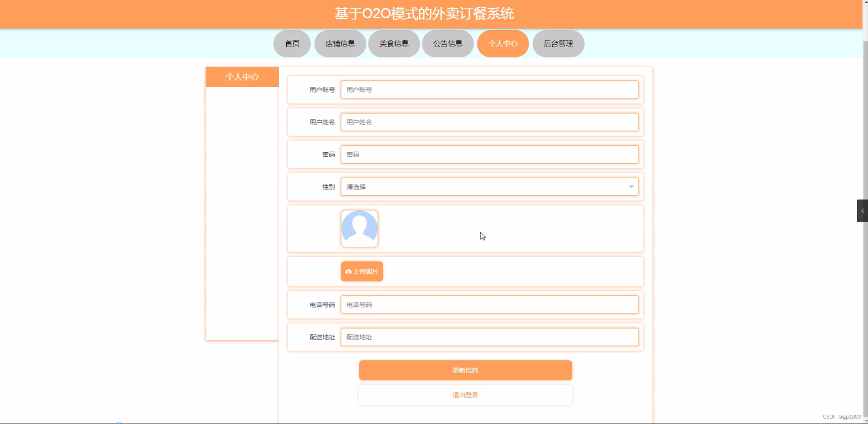Click the avatar placeholder image

tap(359, 229)
